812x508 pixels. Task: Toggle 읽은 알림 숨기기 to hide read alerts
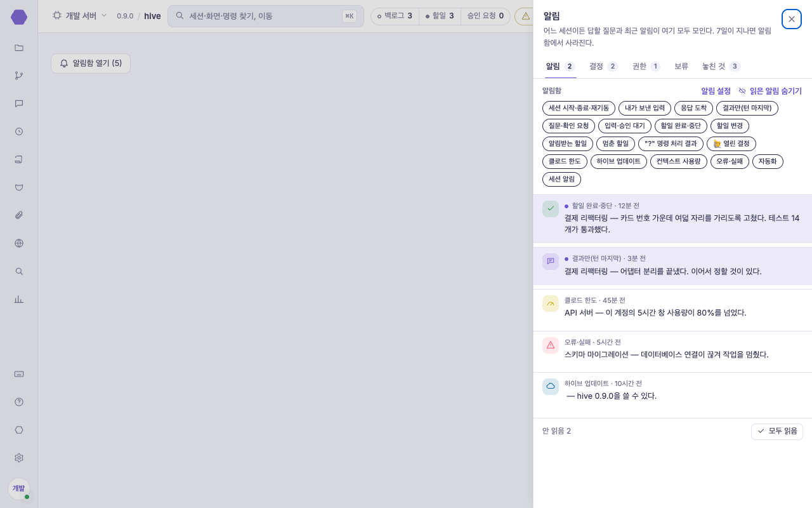click(x=770, y=91)
